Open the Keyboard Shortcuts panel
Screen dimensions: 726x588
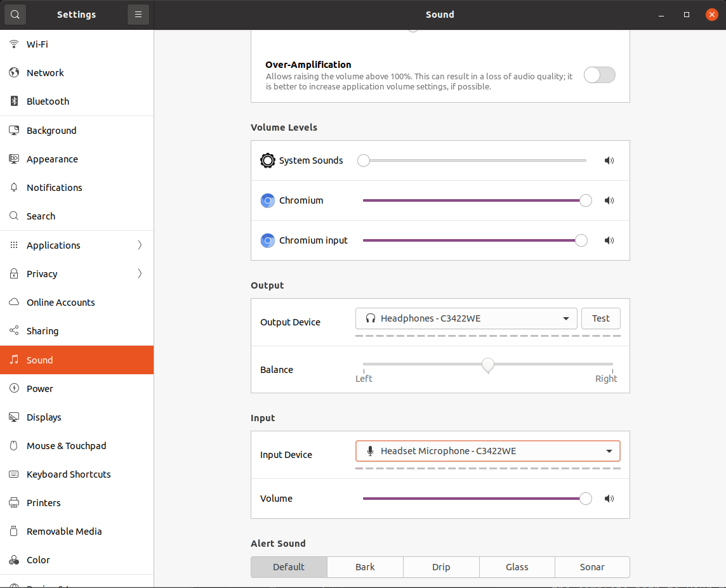tap(77, 474)
